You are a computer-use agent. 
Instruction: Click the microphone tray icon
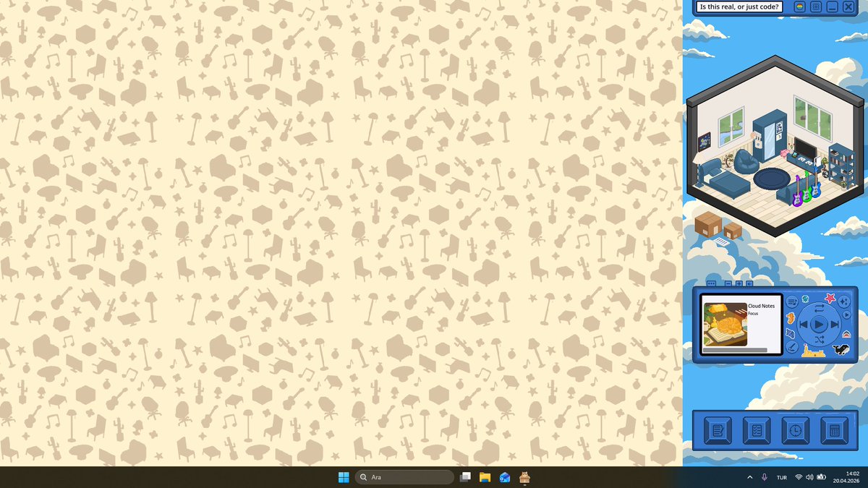click(765, 477)
